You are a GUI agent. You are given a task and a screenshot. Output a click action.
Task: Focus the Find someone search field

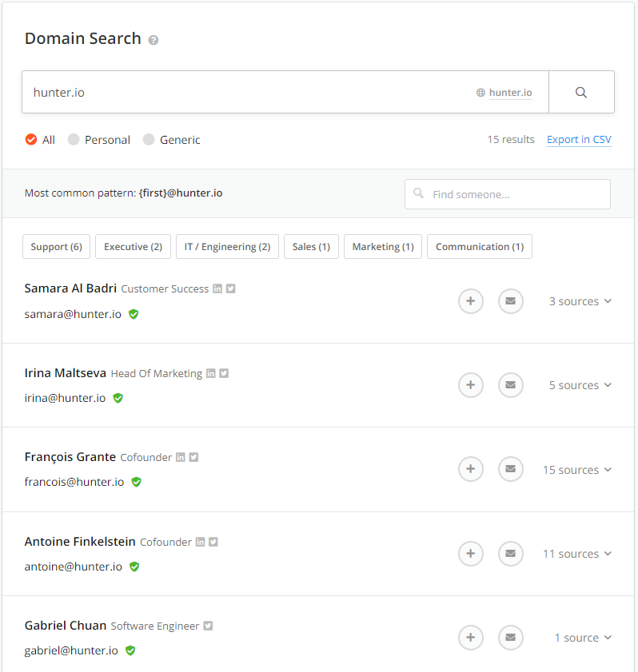507,194
